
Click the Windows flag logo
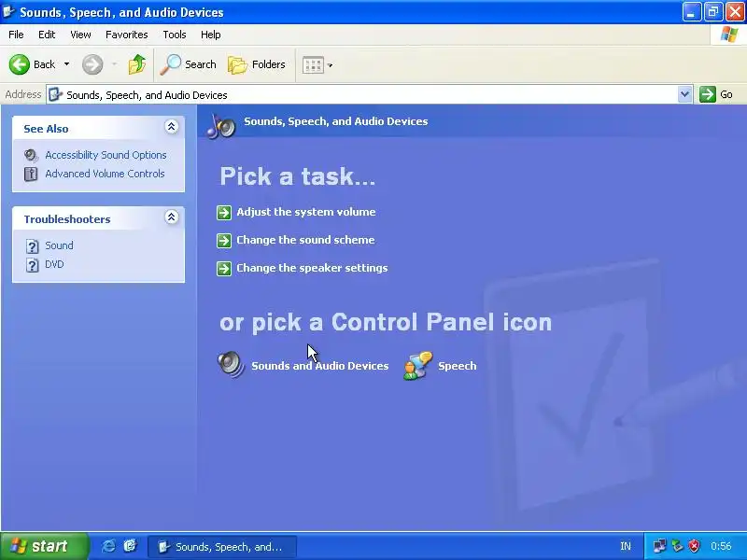tap(729, 35)
